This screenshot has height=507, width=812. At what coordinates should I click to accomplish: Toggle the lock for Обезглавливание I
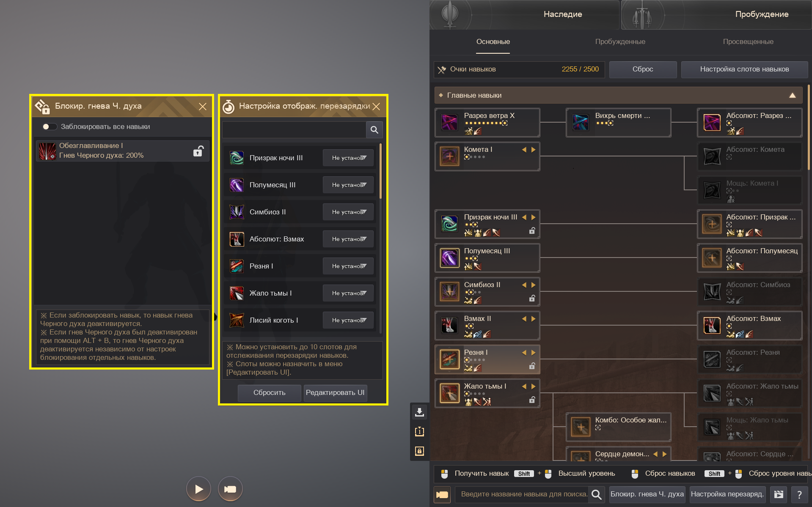[198, 151]
